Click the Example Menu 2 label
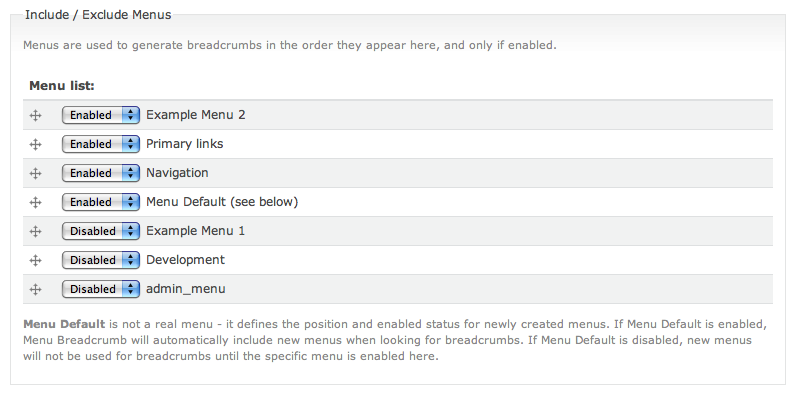The height and width of the screenshot is (403, 800). click(x=195, y=115)
